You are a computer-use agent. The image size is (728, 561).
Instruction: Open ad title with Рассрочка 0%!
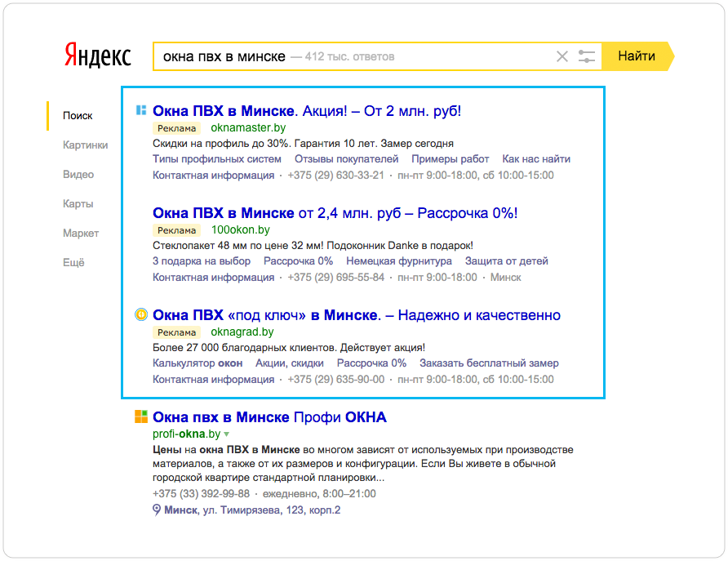335,213
